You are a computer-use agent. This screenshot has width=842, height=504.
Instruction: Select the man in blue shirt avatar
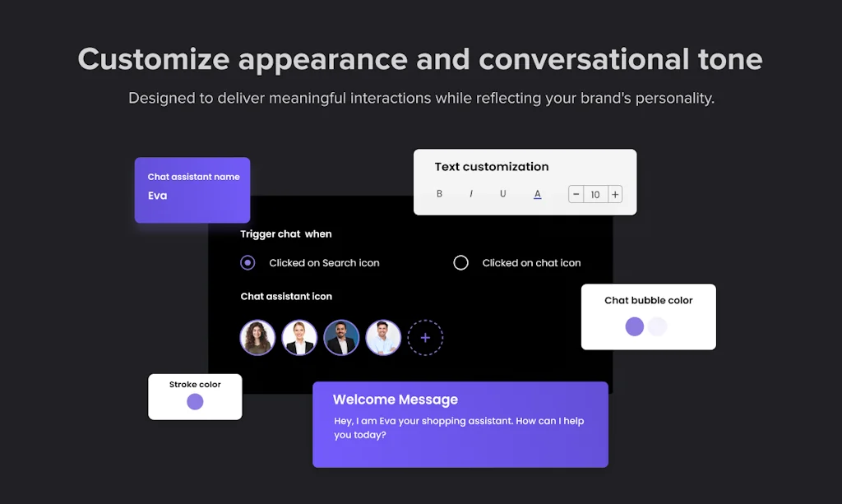click(383, 337)
